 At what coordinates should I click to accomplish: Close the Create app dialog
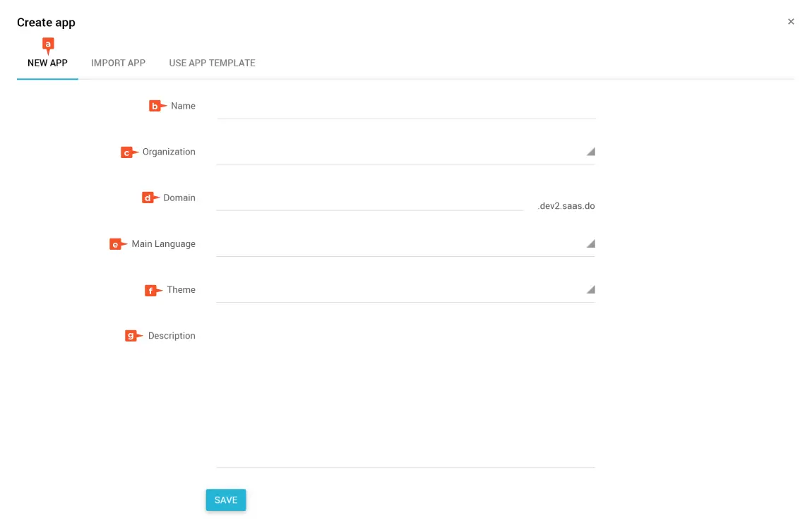click(791, 22)
